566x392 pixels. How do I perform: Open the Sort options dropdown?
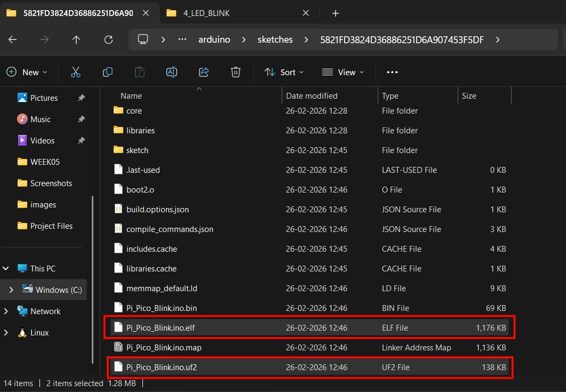pos(284,72)
